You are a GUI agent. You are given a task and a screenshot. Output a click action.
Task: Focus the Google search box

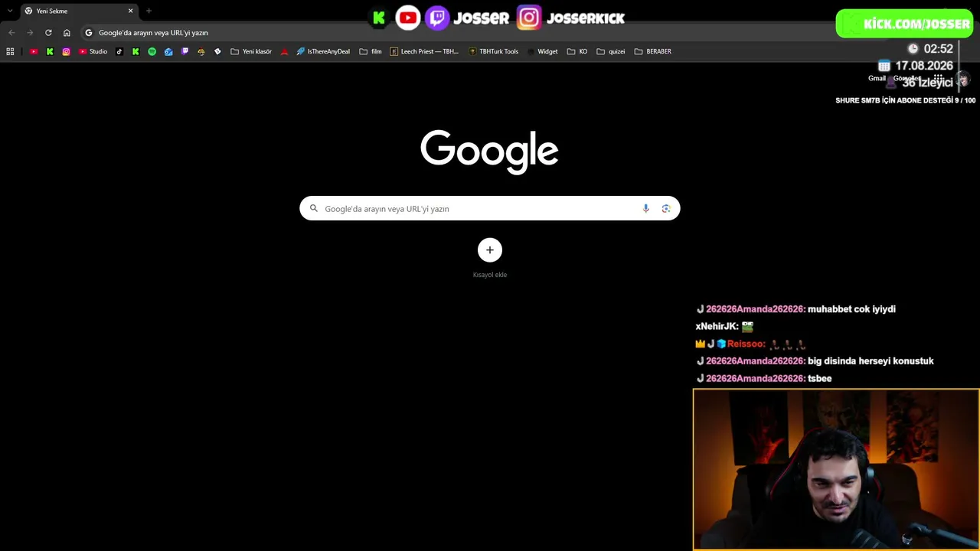pyautogui.click(x=489, y=208)
